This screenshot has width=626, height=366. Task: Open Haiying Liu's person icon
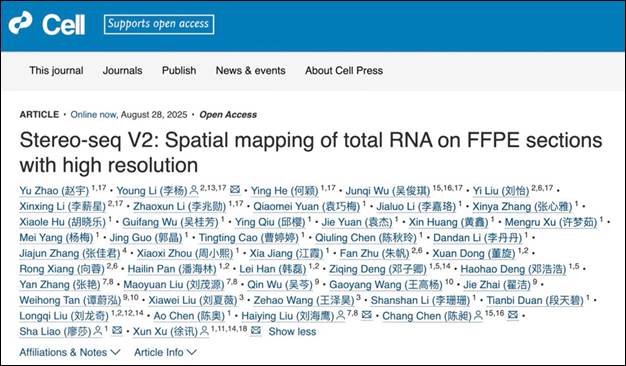coord(341,316)
